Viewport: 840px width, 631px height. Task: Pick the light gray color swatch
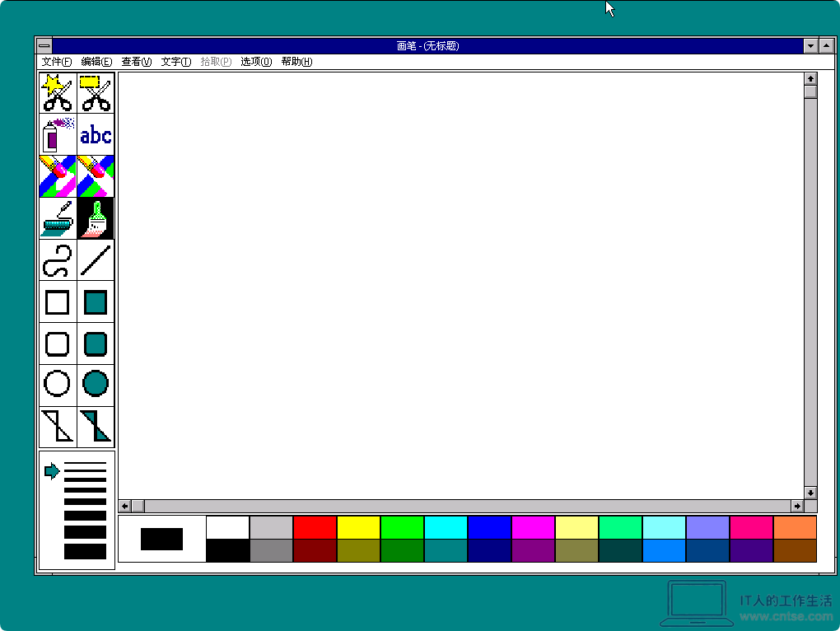[x=272, y=528]
